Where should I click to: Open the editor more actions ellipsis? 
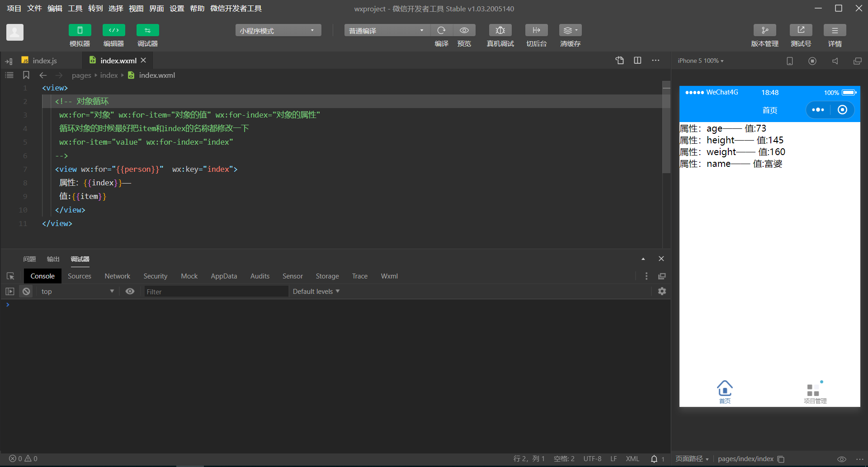point(656,60)
